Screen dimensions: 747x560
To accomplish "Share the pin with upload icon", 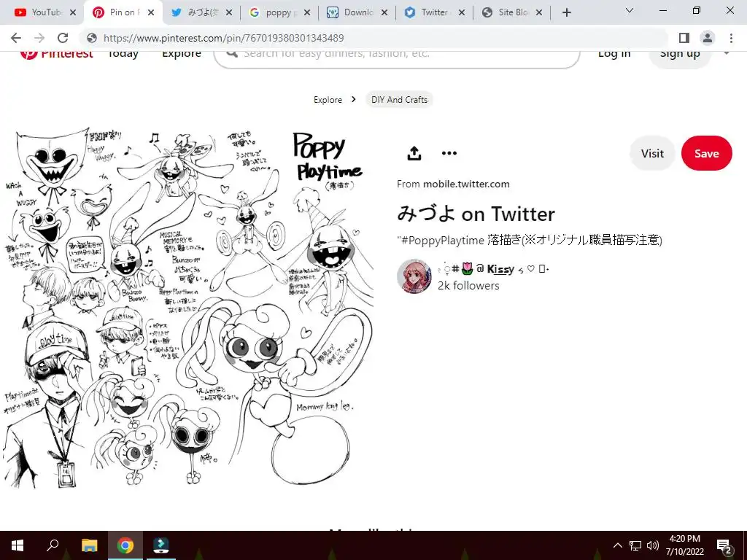I will tap(414, 153).
